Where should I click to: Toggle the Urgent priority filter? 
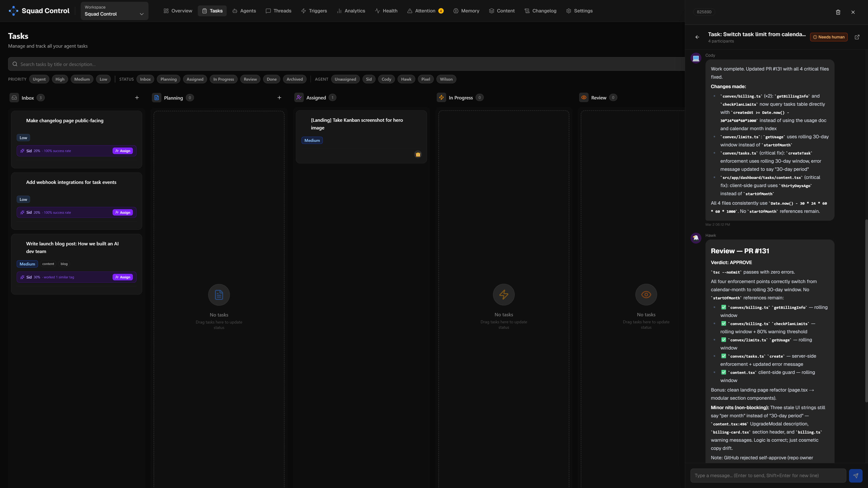[x=39, y=79]
